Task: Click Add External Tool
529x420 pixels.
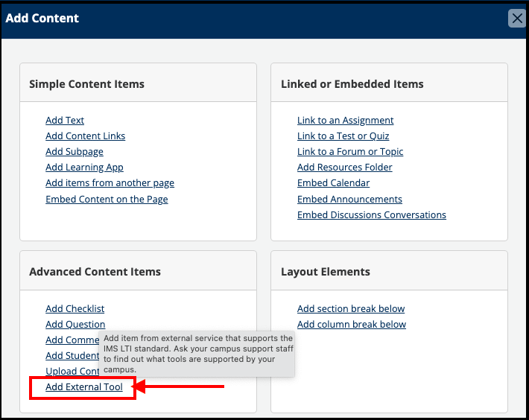Action: pyautogui.click(x=84, y=387)
